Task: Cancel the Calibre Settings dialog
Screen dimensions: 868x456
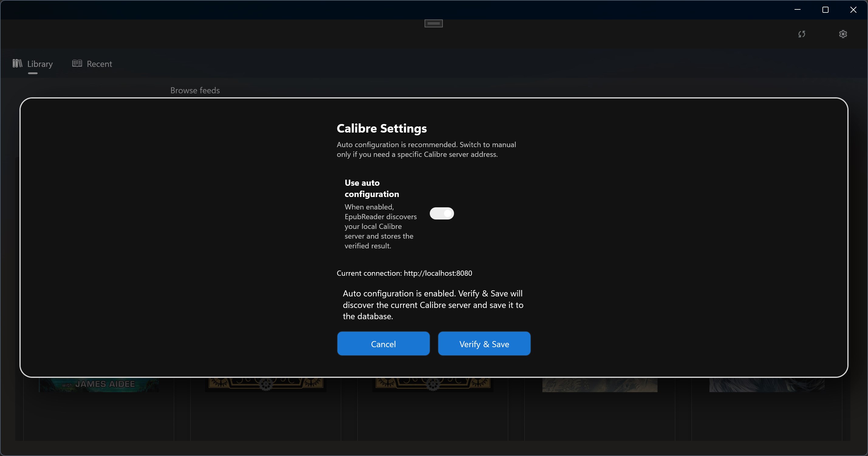Action: [x=384, y=344]
